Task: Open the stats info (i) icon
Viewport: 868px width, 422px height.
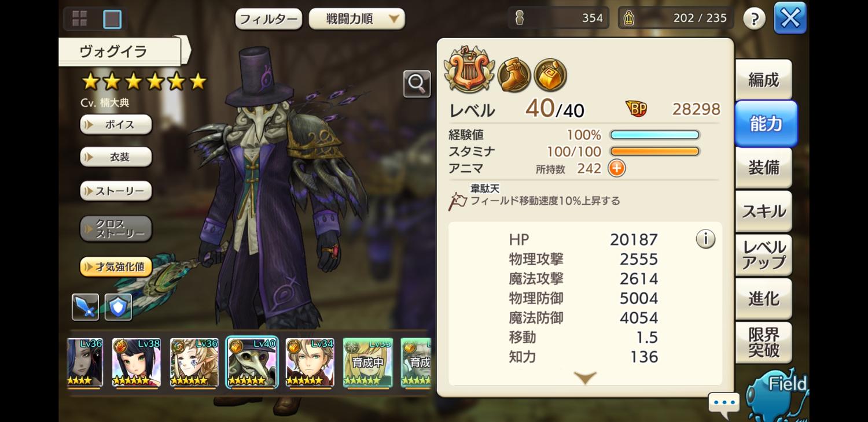Action: (705, 239)
